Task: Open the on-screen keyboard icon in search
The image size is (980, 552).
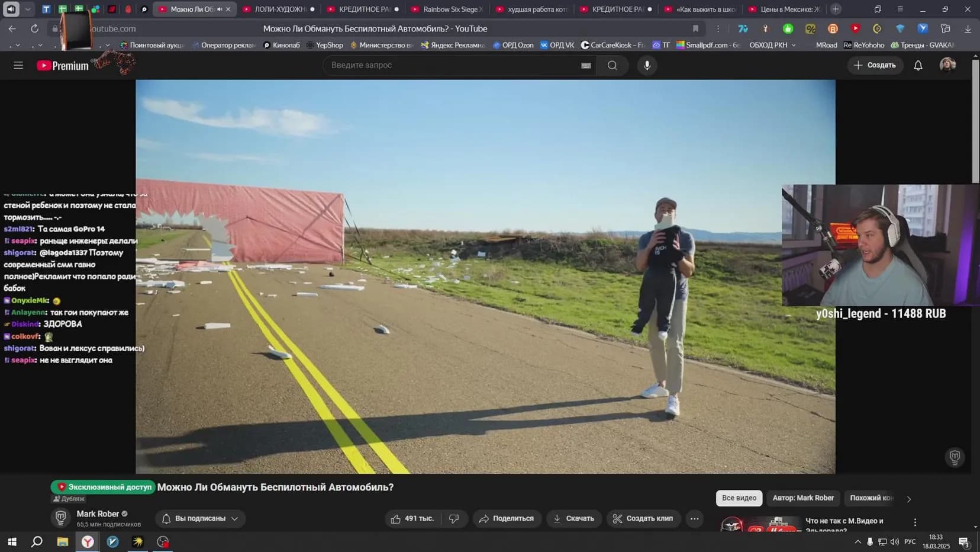Action: (x=586, y=66)
